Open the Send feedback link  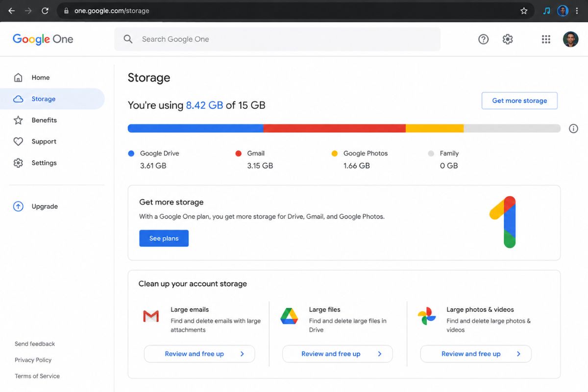35,344
